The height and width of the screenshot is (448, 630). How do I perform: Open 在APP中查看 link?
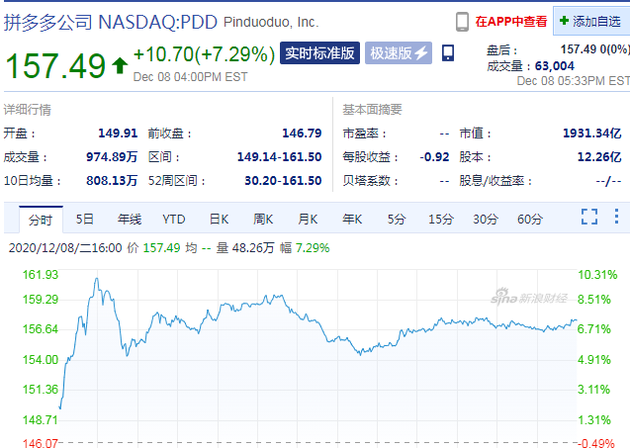pyautogui.click(x=511, y=22)
